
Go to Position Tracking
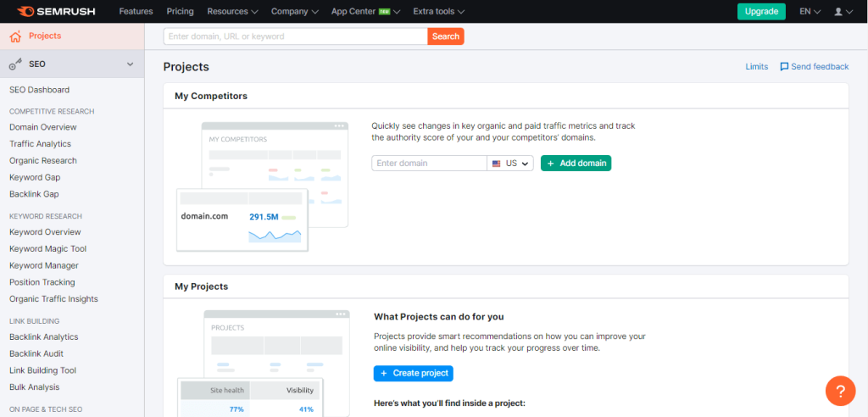pos(42,282)
